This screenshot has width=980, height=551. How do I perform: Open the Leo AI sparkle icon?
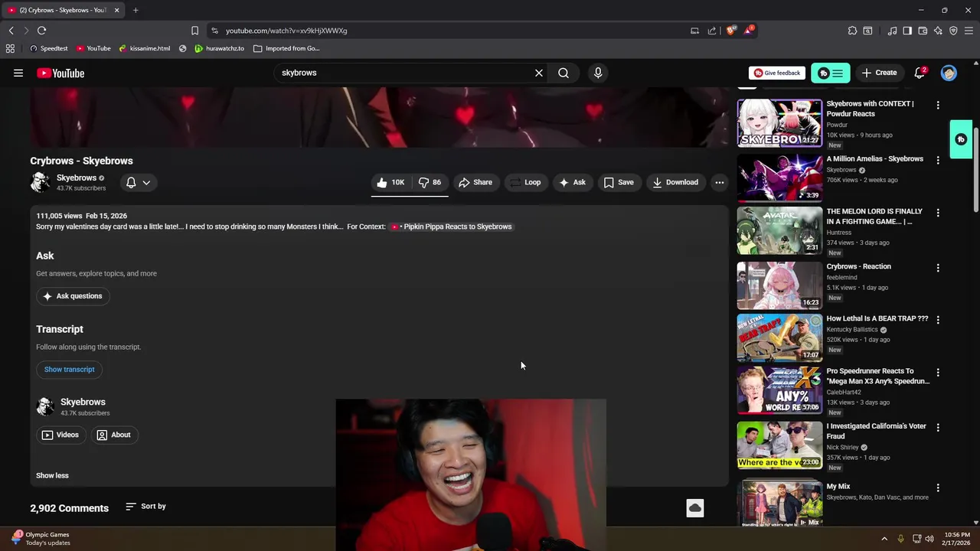tap(938, 31)
